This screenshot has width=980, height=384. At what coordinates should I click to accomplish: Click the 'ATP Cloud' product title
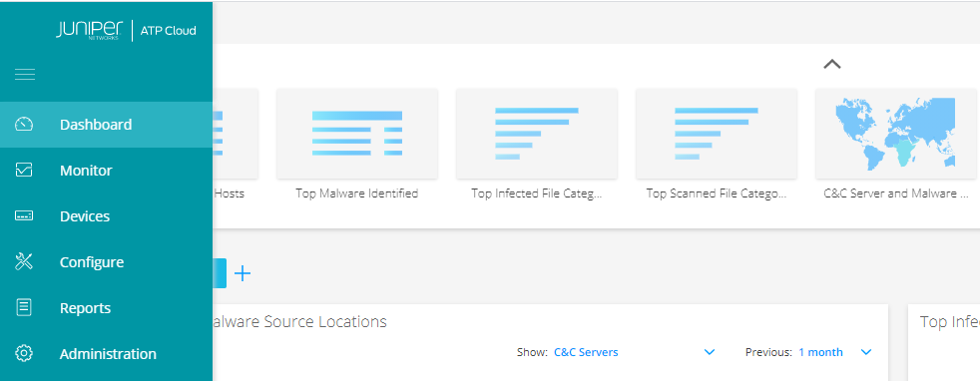click(168, 31)
